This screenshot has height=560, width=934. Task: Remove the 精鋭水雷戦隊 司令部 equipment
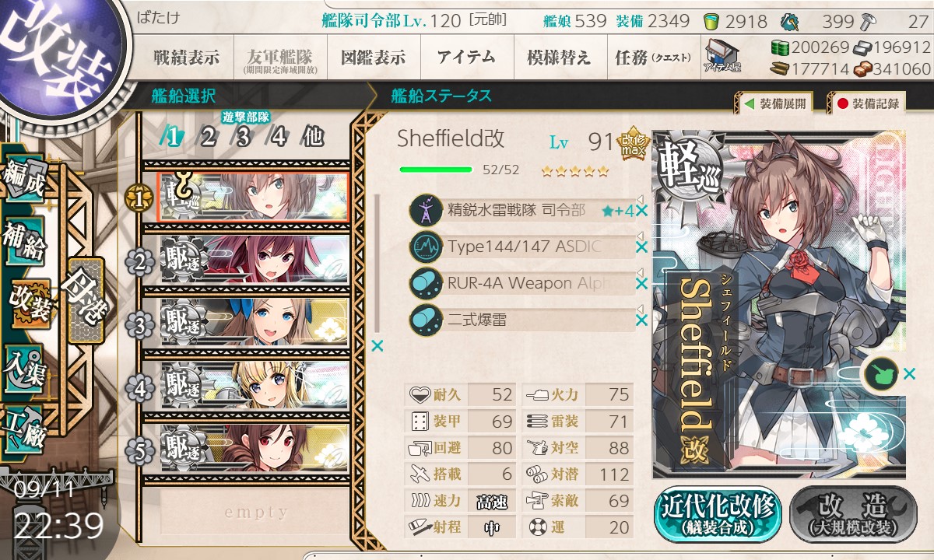click(x=641, y=210)
